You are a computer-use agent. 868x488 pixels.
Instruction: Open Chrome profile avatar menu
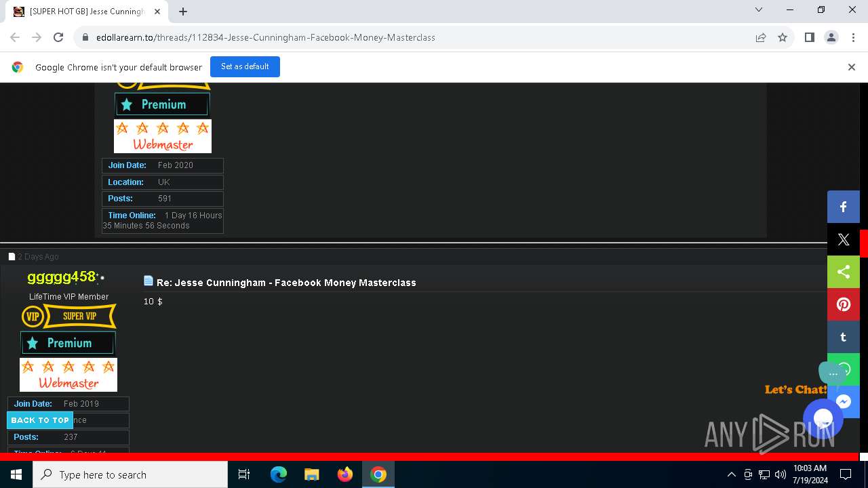point(831,37)
